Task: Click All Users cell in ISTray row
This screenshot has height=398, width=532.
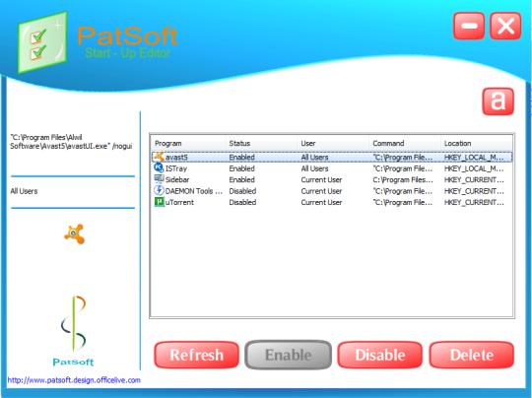Action: pos(314,168)
